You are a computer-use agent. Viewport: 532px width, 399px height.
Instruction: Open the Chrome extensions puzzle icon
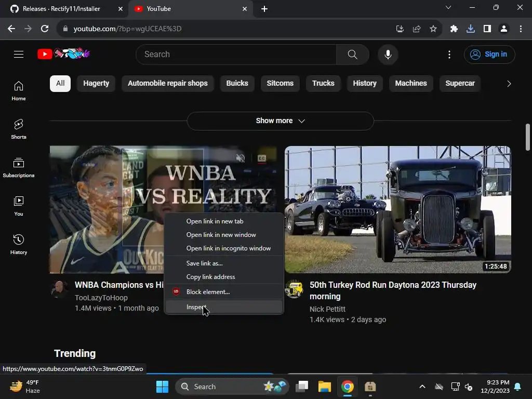[x=454, y=29]
